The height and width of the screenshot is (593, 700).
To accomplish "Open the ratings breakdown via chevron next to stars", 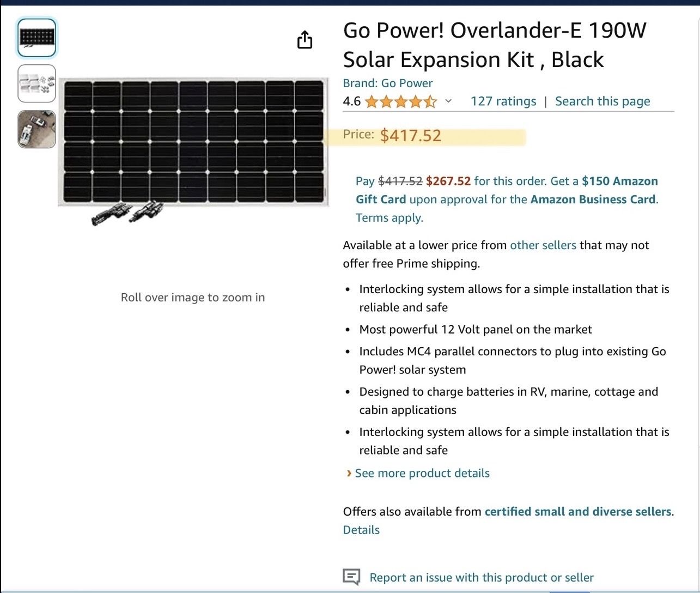I will point(448,101).
